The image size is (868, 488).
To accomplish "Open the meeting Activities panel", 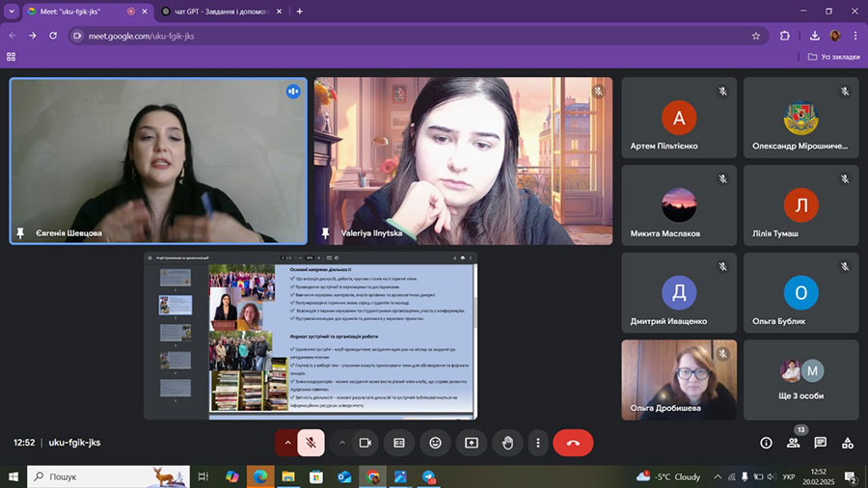I will click(847, 443).
